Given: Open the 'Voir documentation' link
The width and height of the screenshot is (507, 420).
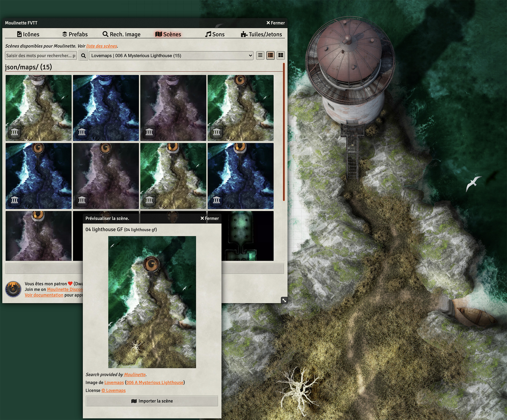Looking at the screenshot, I should (x=44, y=295).
